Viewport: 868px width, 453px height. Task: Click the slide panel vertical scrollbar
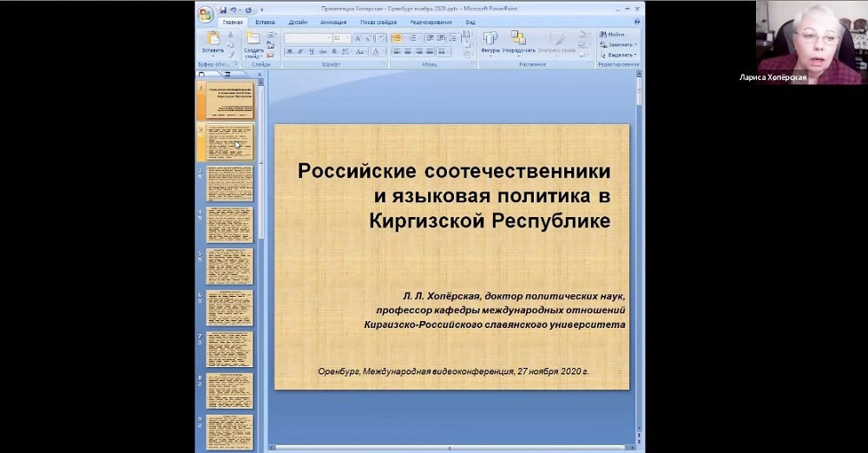click(x=260, y=174)
